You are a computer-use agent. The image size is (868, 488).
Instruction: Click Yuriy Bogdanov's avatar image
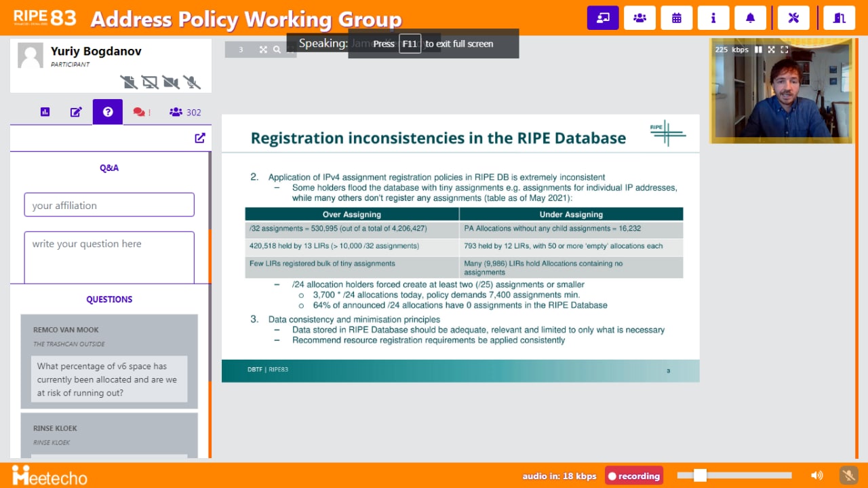point(31,56)
